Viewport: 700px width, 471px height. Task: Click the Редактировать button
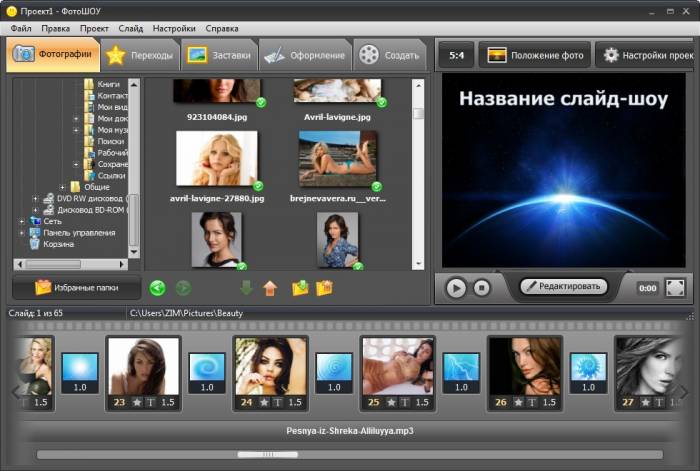(563, 287)
